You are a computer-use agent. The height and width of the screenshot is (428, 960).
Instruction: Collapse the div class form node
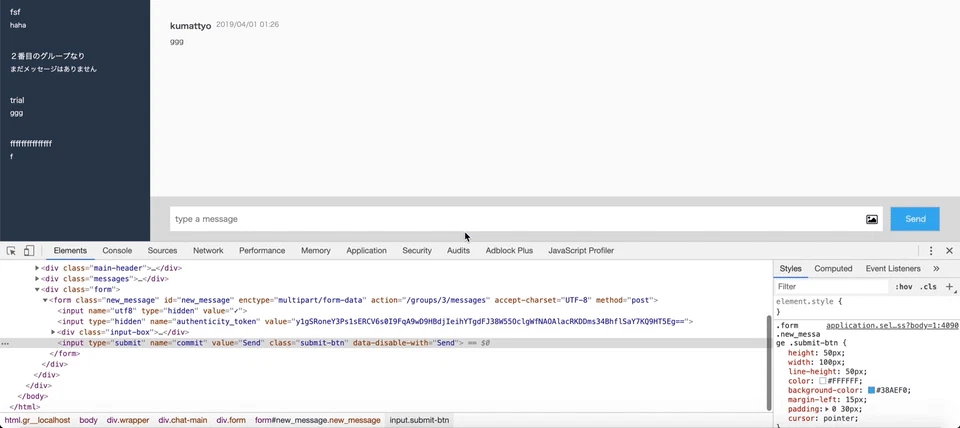point(37,290)
